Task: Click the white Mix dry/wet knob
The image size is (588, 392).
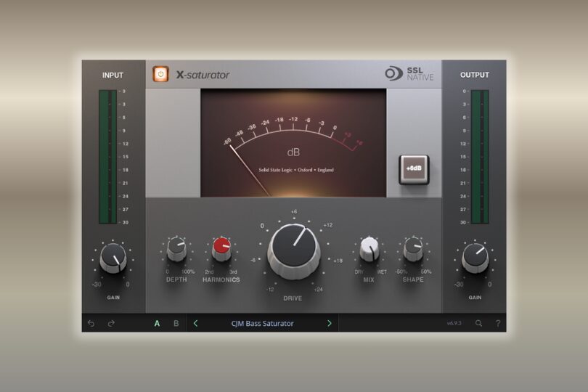Action: click(369, 248)
